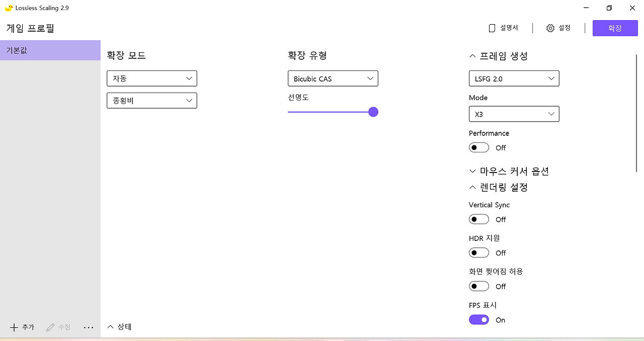644x341 pixels.
Task: Open settings using the gear icon
Action: pyautogui.click(x=558, y=28)
